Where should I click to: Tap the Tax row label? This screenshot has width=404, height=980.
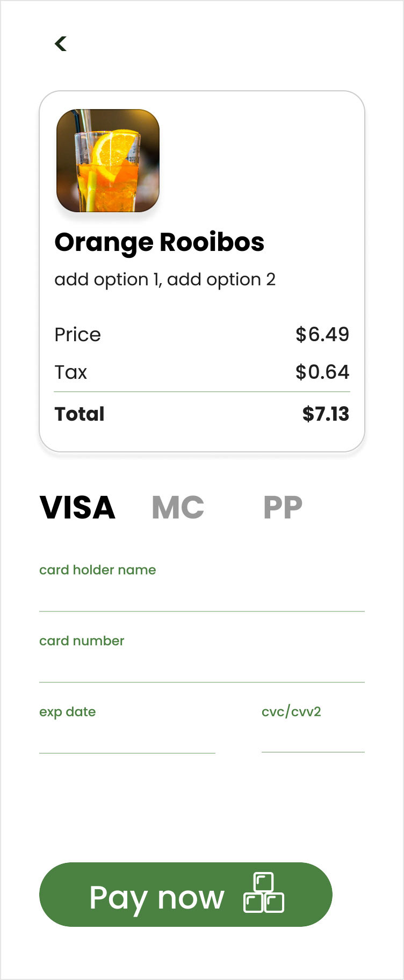(71, 372)
